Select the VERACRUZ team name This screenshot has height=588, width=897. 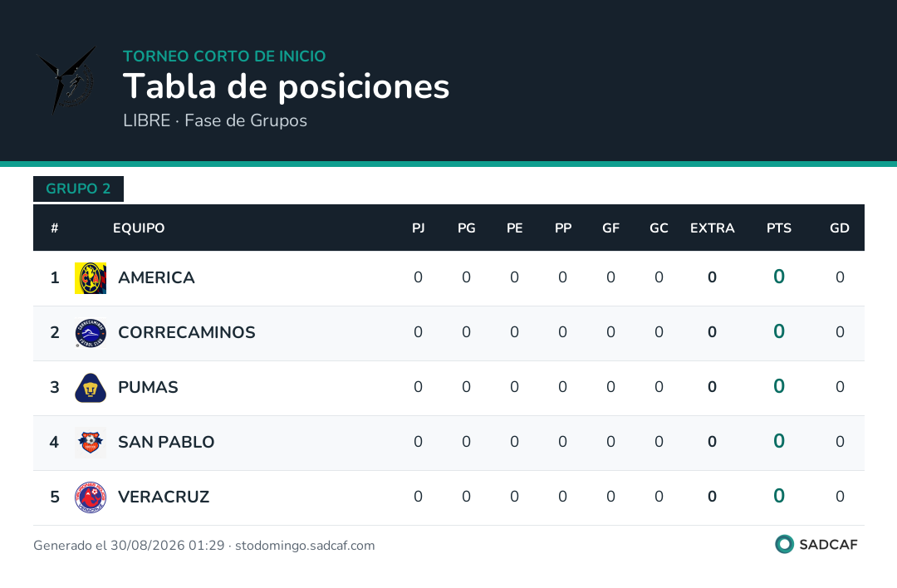click(x=164, y=497)
